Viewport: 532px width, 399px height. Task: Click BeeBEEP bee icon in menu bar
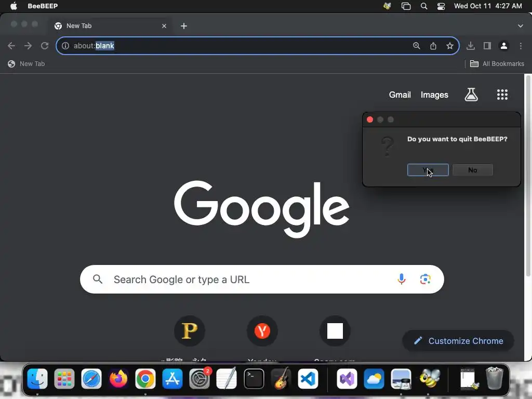387,6
